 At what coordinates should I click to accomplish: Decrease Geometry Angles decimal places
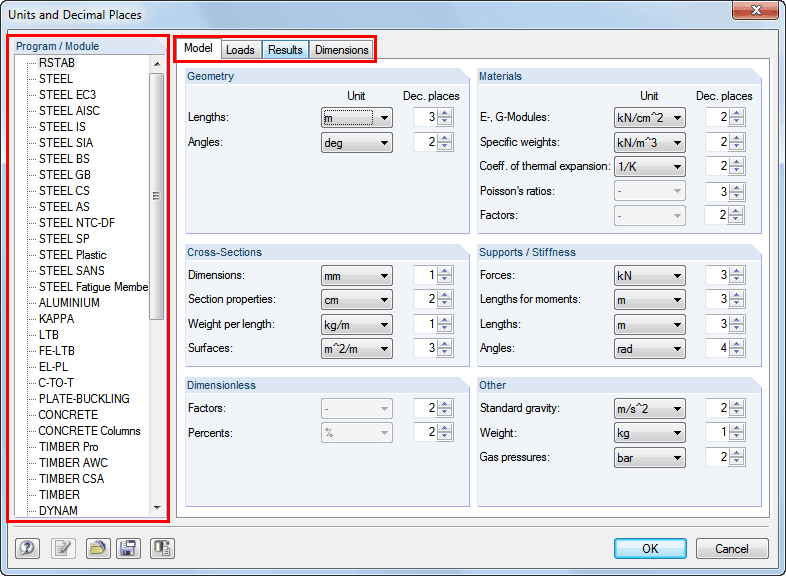(445, 146)
